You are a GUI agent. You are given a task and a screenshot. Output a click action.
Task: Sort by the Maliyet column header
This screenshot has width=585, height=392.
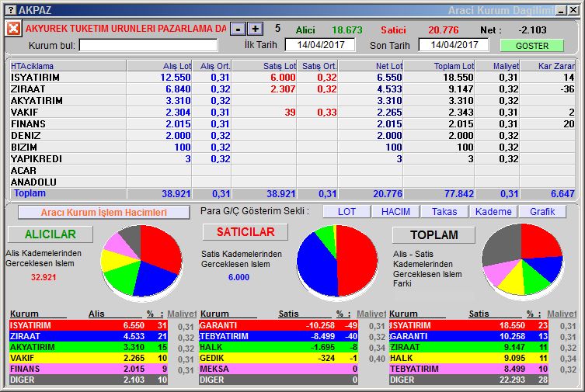[x=497, y=66]
